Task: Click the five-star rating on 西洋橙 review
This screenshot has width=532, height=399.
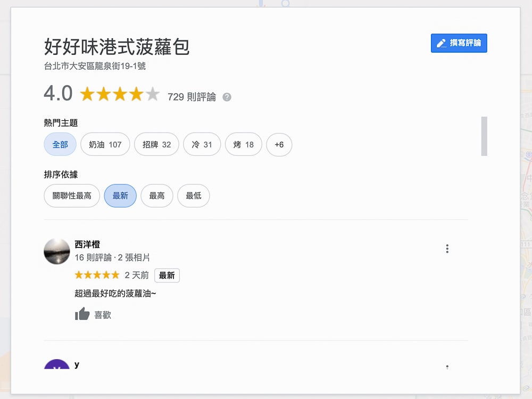Action: tap(97, 275)
